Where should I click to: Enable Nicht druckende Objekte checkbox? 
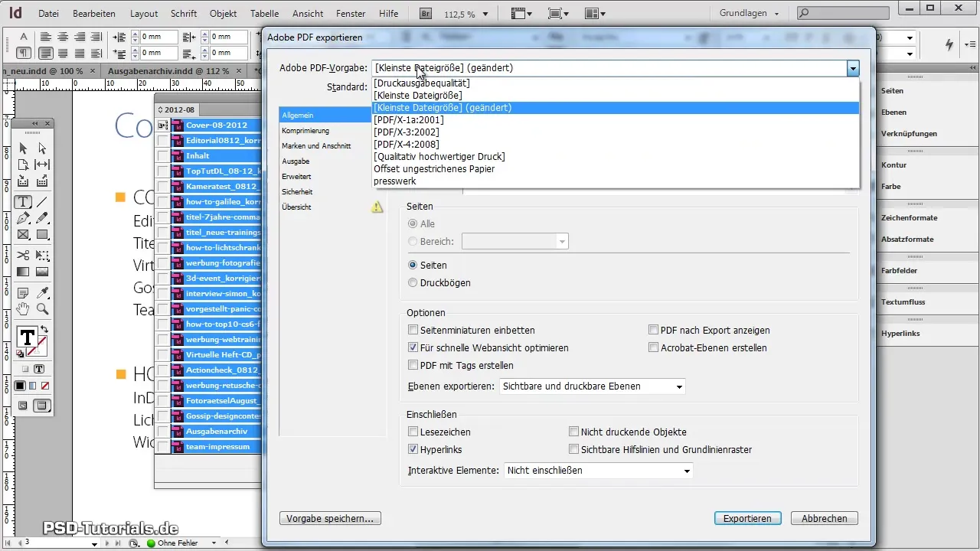(574, 432)
